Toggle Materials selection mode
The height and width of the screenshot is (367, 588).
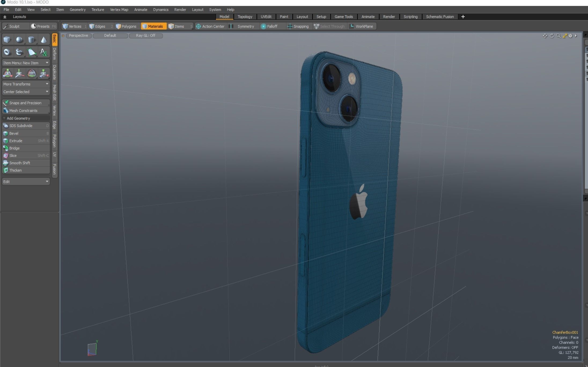point(153,26)
